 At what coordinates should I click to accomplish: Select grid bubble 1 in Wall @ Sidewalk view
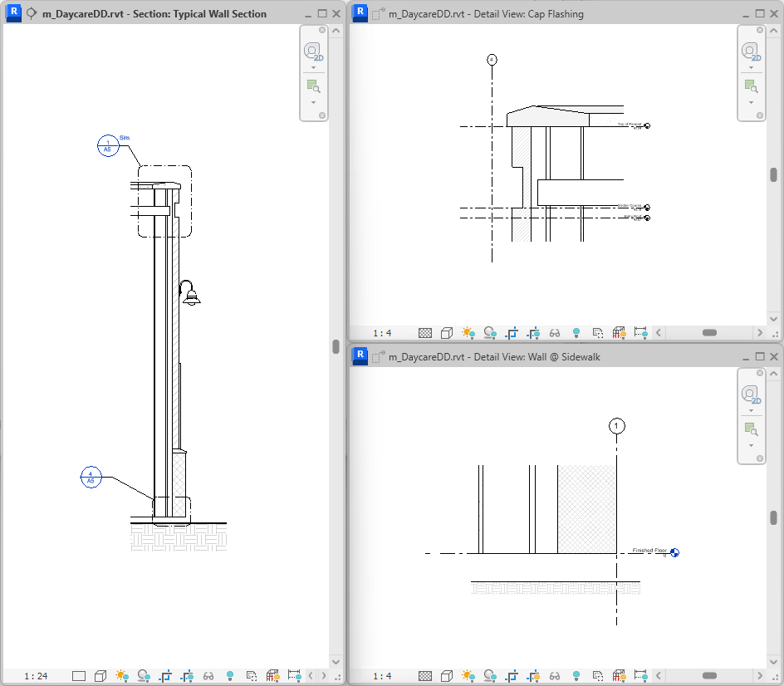(616, 426)
